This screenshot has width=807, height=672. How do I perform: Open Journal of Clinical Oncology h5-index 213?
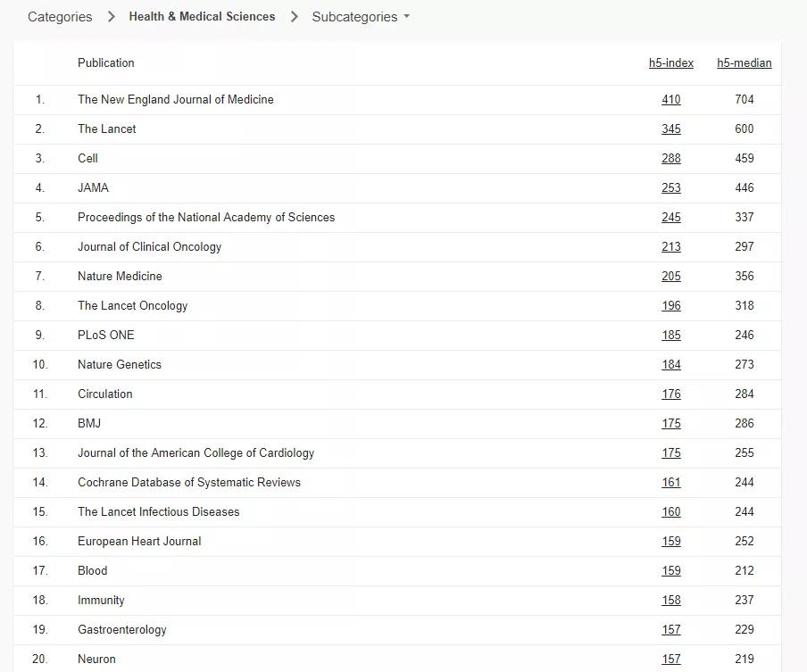[671, 247]
